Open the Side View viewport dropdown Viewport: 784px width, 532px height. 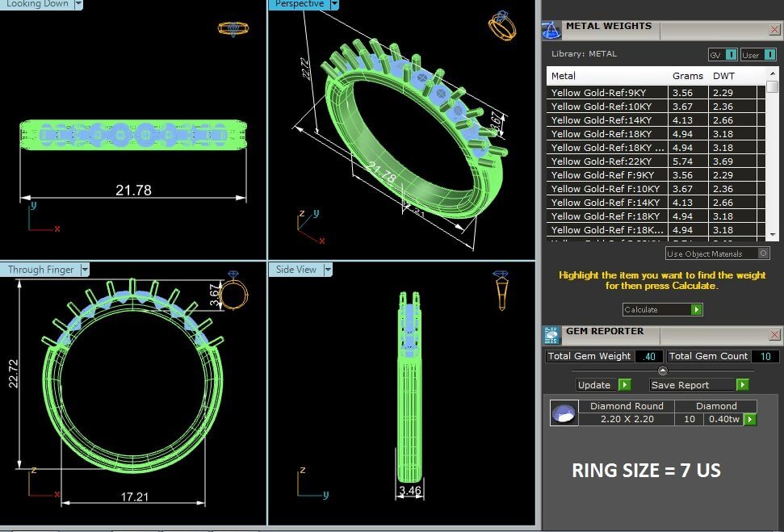(x=328, y=270)
